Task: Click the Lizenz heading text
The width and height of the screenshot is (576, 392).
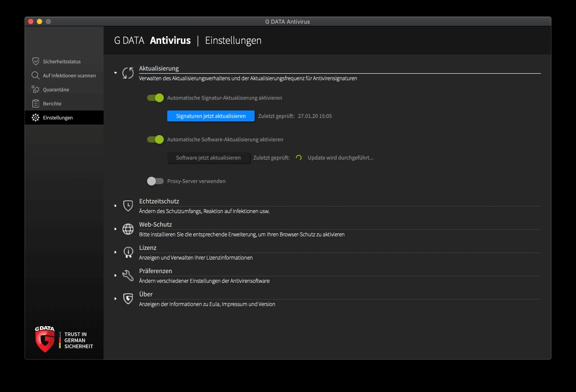Action: 148,248
